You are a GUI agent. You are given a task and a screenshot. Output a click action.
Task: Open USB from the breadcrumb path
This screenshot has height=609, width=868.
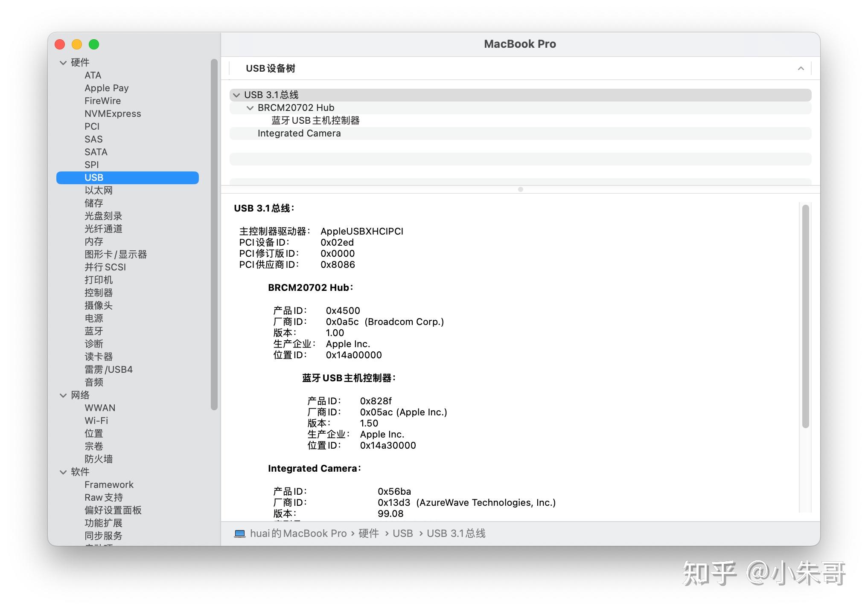click(x=402, y=533)
